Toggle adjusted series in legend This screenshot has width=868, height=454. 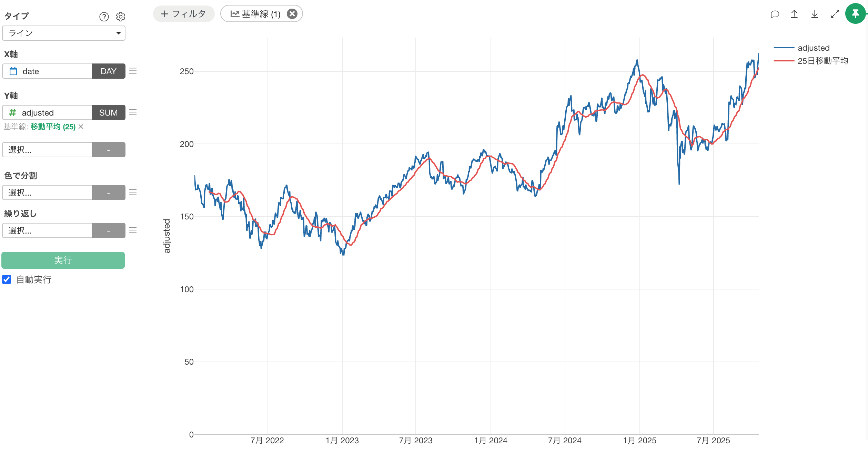coord(813,48)
